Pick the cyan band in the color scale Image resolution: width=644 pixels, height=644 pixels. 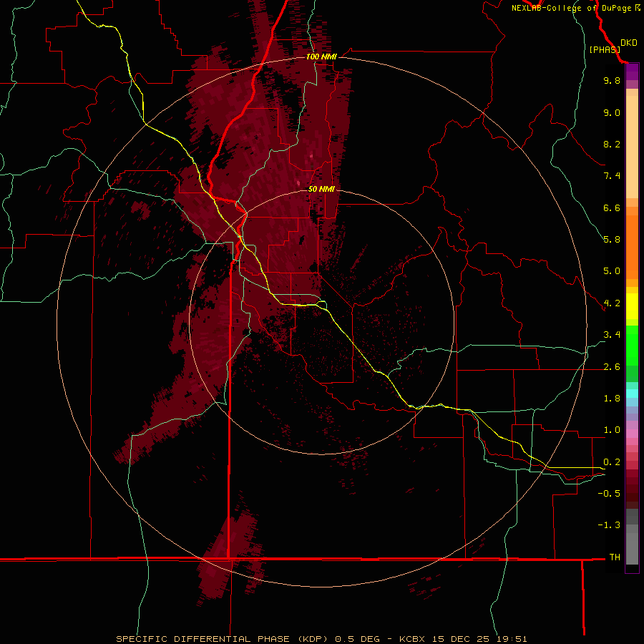point(632,394)
